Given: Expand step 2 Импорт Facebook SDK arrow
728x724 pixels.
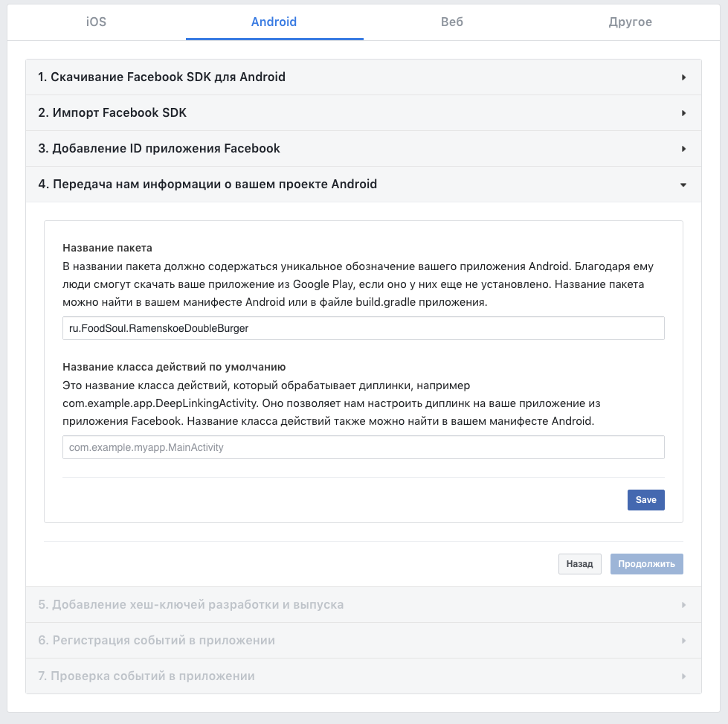Looking at the screenshot, I should [x=683, y=113].
